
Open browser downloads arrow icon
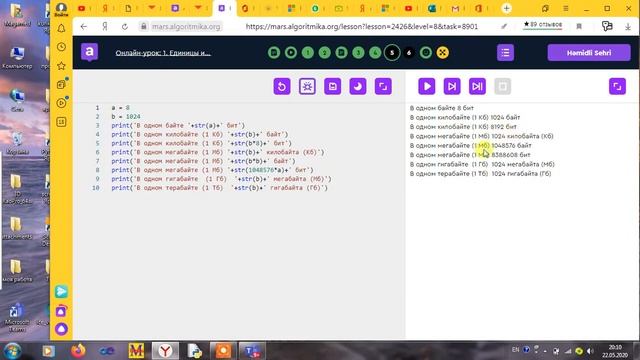(x=628, y=27)
